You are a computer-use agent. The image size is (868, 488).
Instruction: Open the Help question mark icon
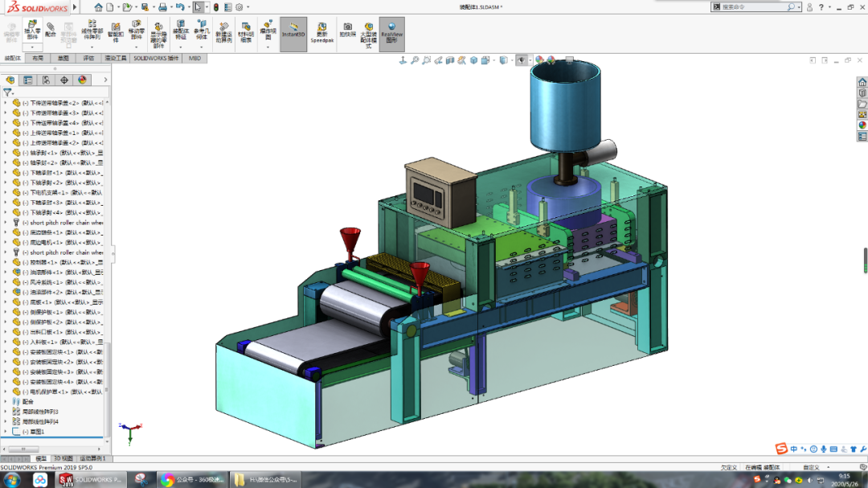[x=821, y=7]
